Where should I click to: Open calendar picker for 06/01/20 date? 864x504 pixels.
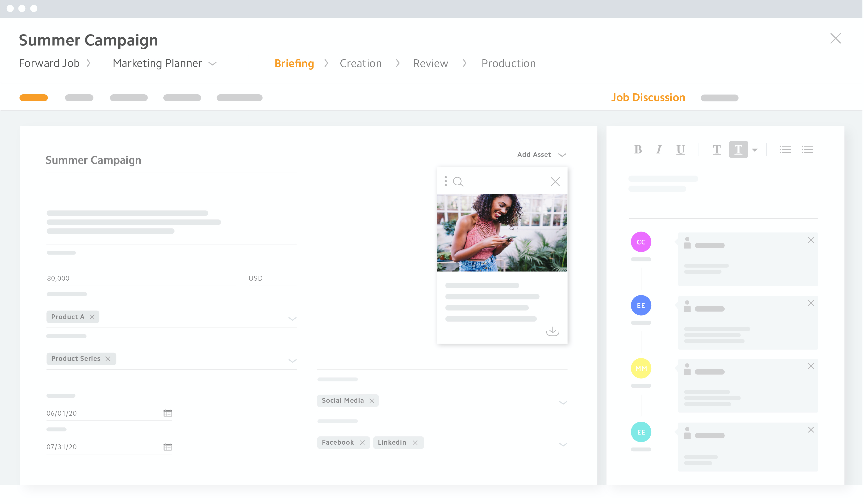[168, 413]
